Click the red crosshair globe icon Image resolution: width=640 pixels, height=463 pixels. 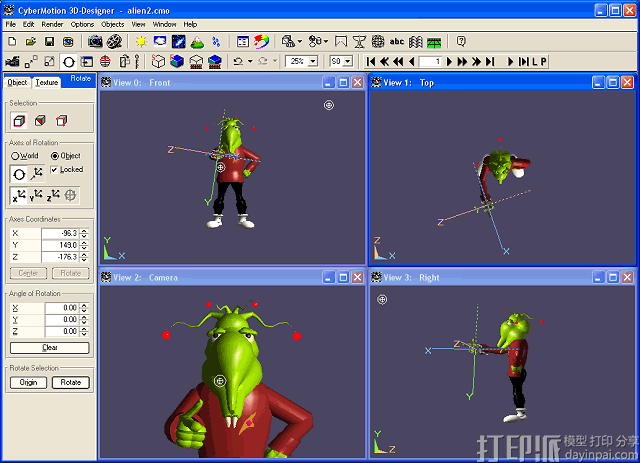105,62
